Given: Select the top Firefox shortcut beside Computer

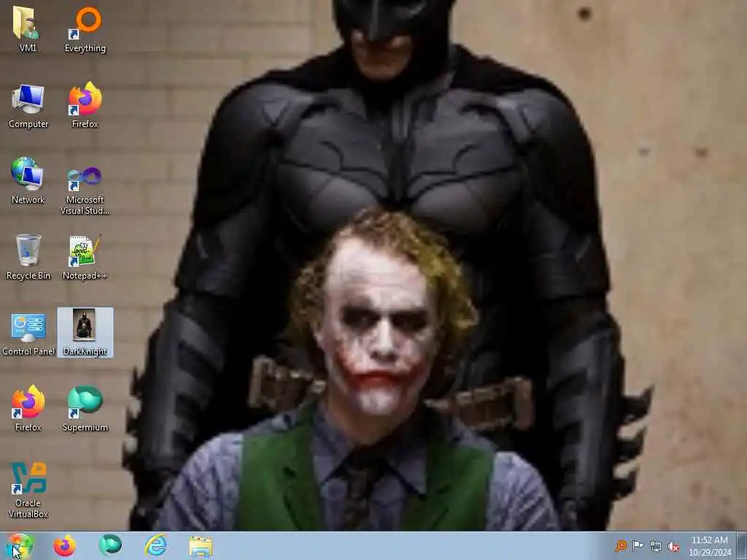Looking at the screenshot, I should tap(85, 106).
